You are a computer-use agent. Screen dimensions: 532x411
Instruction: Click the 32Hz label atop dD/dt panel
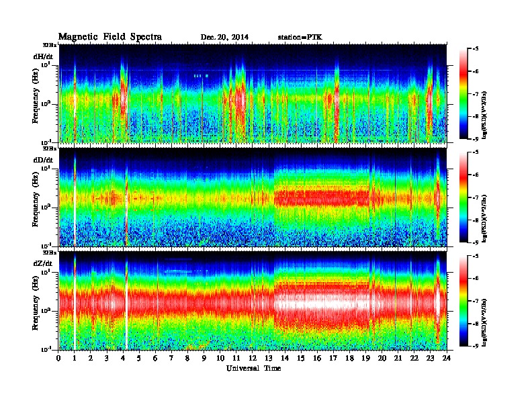click(49, 148)
